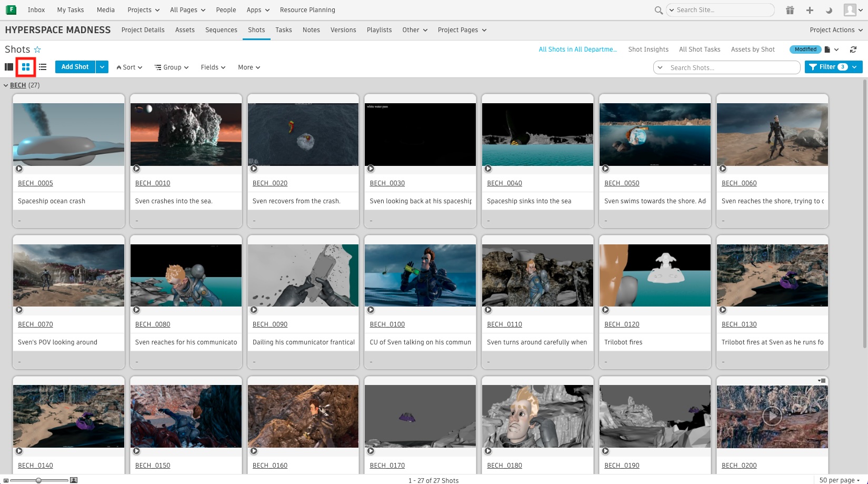
Task: Go to Inbox
Action: coord(36,10)
